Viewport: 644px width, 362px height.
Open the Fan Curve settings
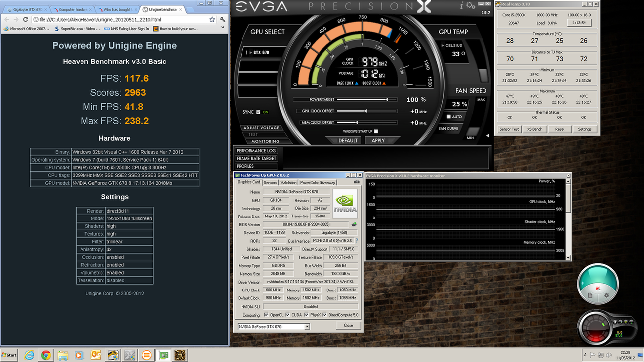449,129
